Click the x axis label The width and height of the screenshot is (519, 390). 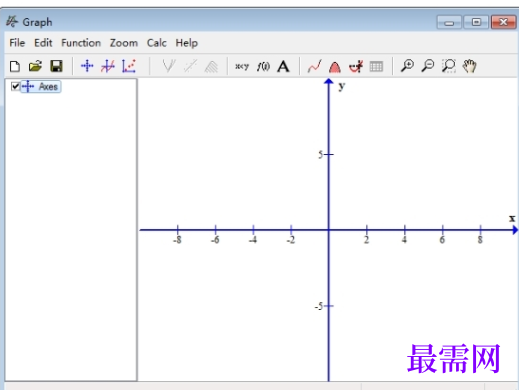[x=512, y=218]
